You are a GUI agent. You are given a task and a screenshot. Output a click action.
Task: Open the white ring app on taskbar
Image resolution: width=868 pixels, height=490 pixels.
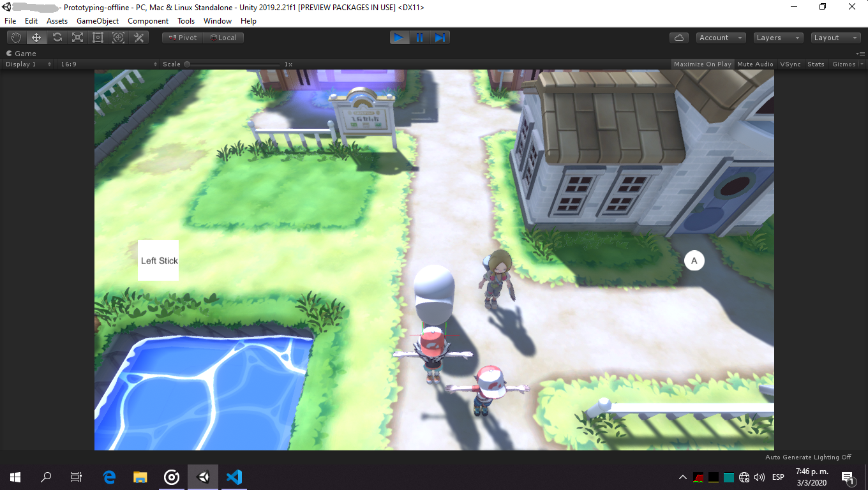point(172,477)
